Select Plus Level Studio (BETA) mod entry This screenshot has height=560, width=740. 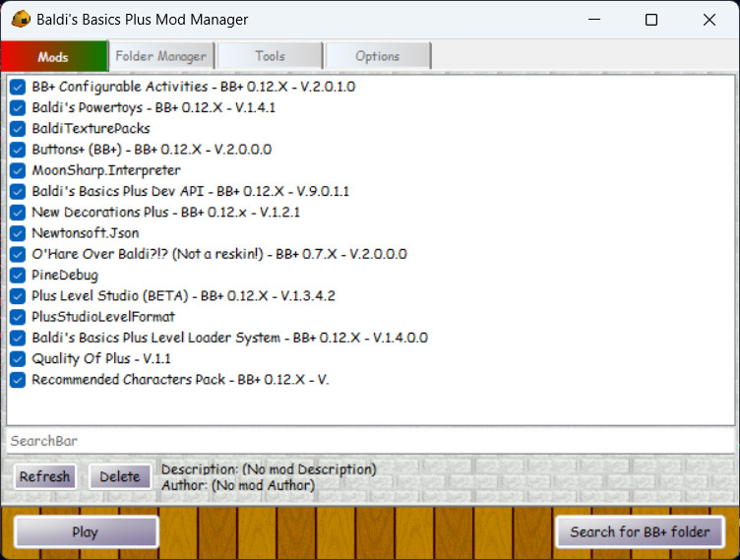183,296
